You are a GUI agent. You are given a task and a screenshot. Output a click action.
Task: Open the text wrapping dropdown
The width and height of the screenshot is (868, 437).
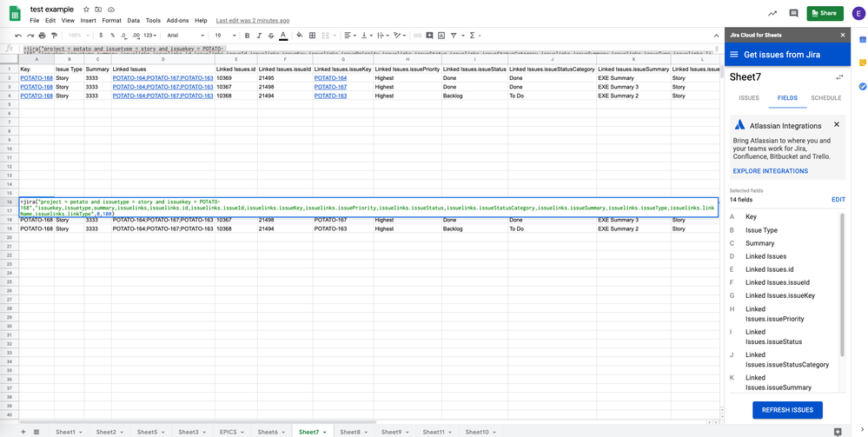coord(383,36)
